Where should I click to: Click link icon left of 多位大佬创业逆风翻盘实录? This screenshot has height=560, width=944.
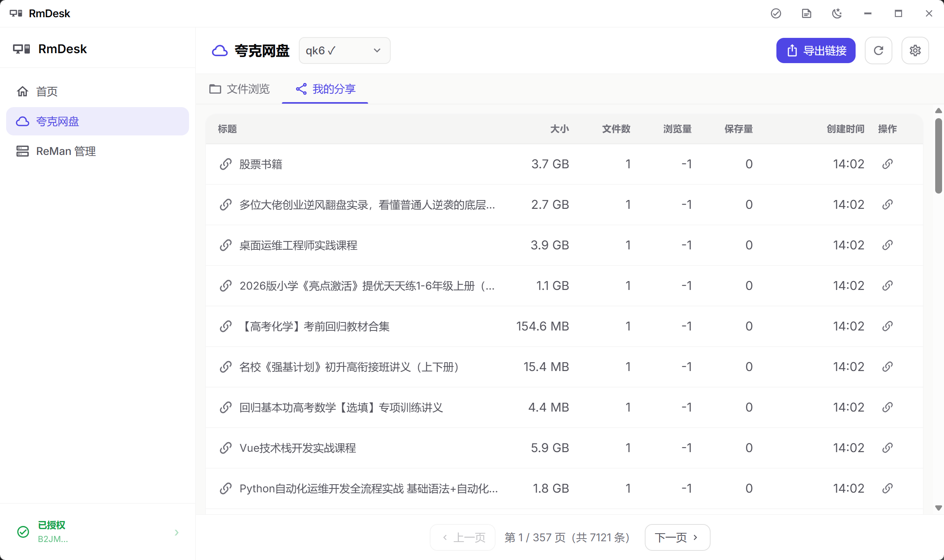pyautogui.click(x=226, y=205)
